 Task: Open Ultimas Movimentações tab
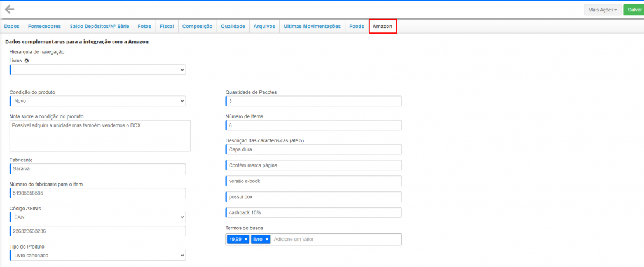point(312,26)
